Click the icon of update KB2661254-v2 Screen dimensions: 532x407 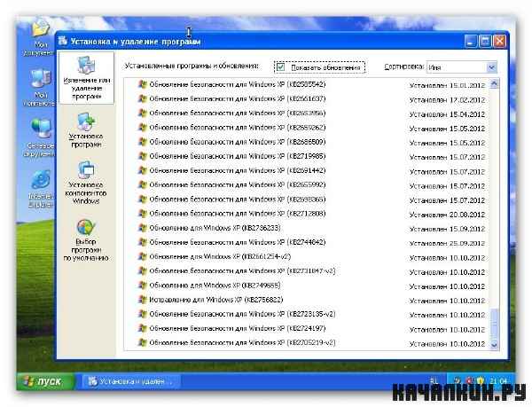[x=143, y=256]
